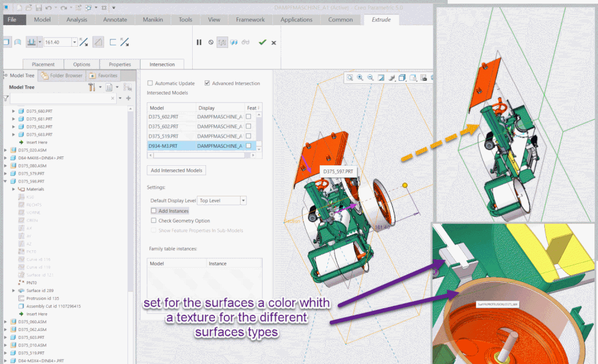
Task: Switch to the Analysis ribbon tab
Action: (x=77, y=20)
